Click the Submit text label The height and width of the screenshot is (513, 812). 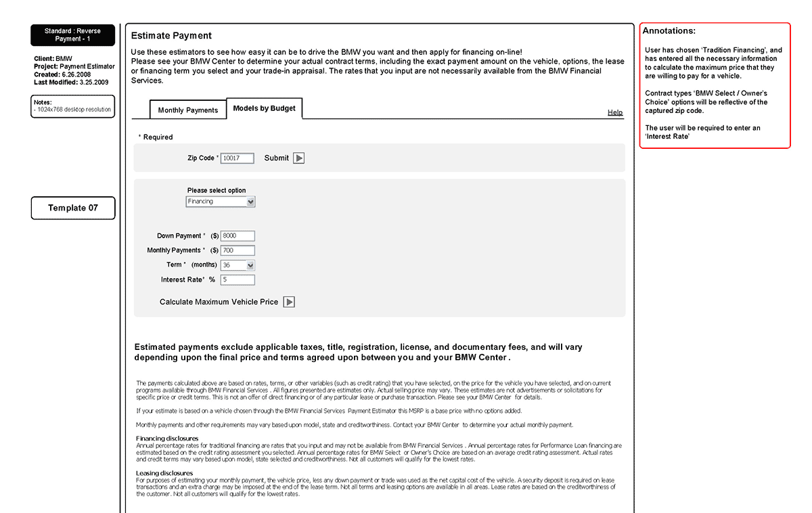click(x=276, y=158)
